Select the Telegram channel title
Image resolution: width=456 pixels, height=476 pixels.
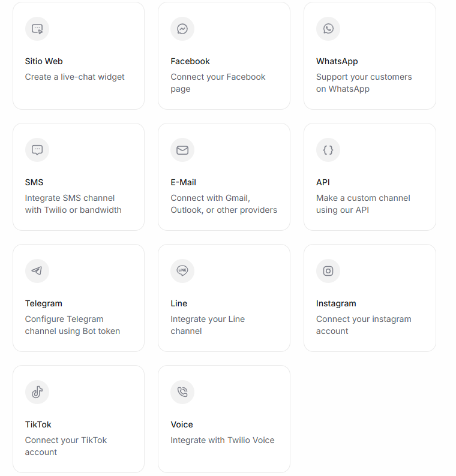pyautogui.click(x=44, y=303)
